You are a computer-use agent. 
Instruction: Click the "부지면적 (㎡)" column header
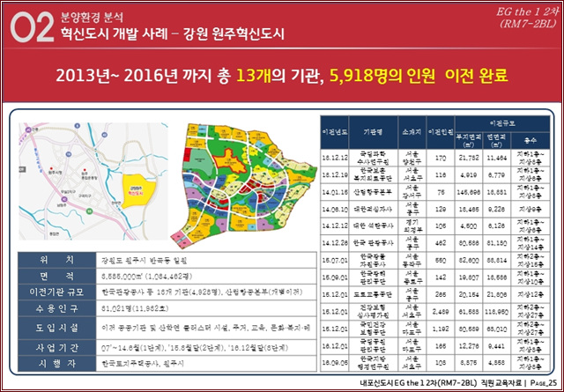(469, 141)
